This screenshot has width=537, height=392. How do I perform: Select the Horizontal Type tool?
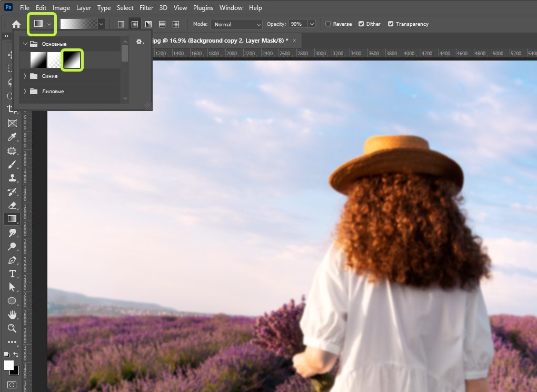coord(12,274)
